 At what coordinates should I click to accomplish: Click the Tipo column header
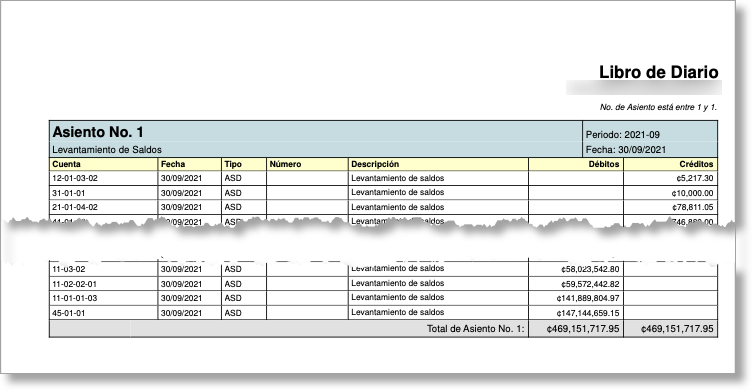[233, 164]
